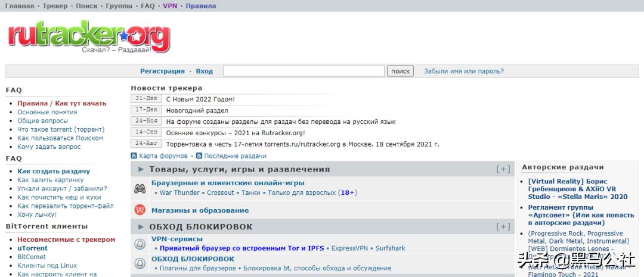Open Магазины и образование forum
Image resolution: width=644 pixels, height=277 pixels.
click(x=200, y=210)
